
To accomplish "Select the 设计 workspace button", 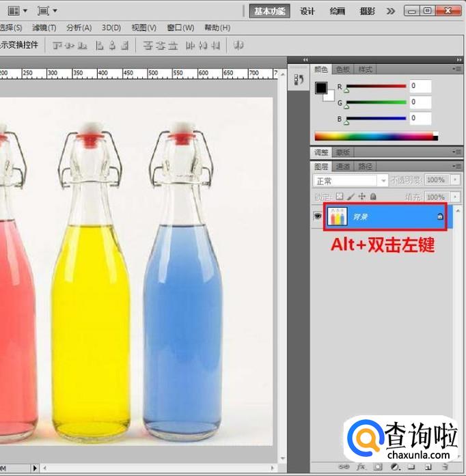I will [x=307, y=11].
